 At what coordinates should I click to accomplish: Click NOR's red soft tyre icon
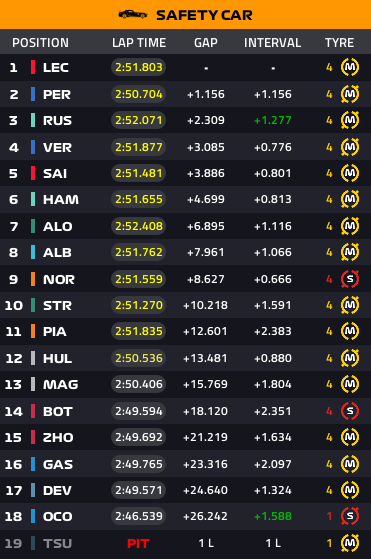pos(350,279)
